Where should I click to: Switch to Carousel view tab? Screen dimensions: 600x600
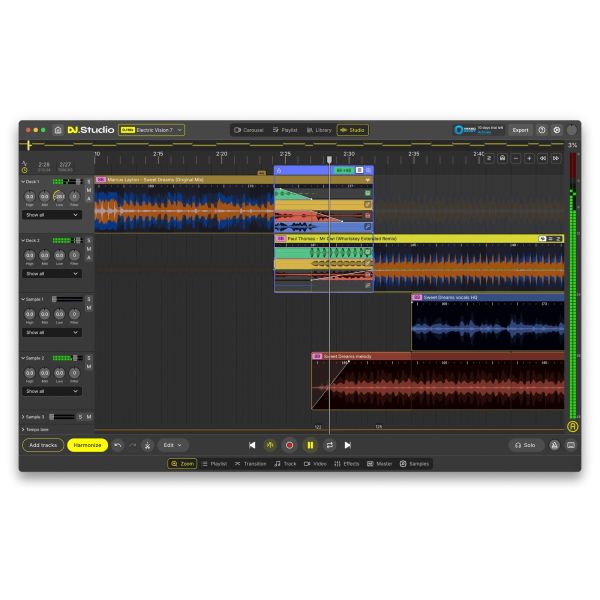coord(249,130)
